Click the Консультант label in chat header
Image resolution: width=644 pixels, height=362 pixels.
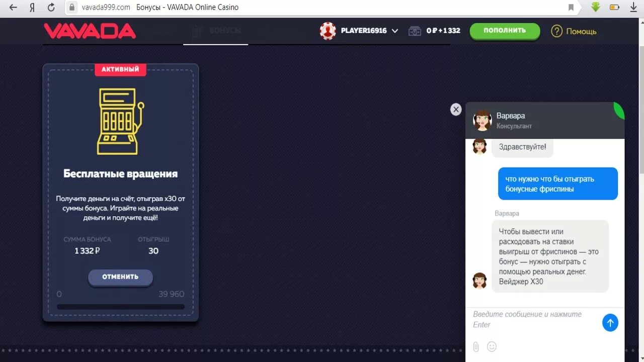pos(514,126)
